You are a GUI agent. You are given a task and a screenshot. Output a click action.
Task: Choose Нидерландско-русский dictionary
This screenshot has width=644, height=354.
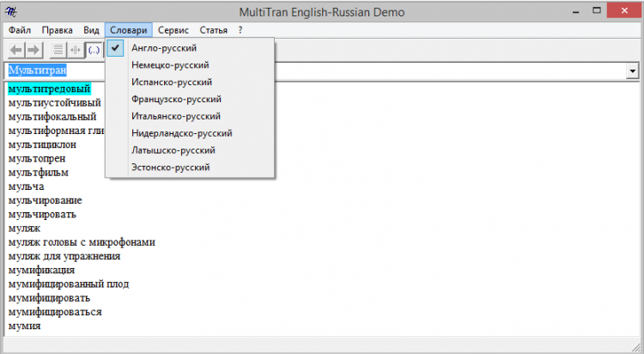click(190, 133)
